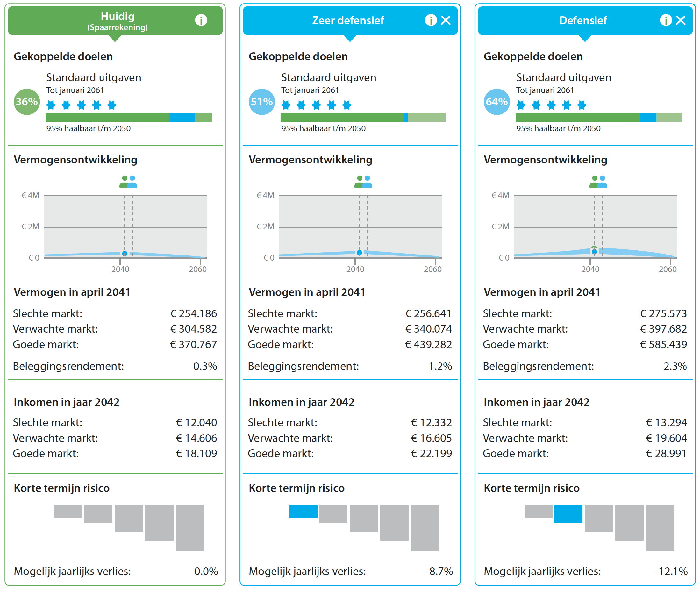Click highlighted risk bar in Defensief column
Viewport: 700px width, 590px height.
[568, 514]
